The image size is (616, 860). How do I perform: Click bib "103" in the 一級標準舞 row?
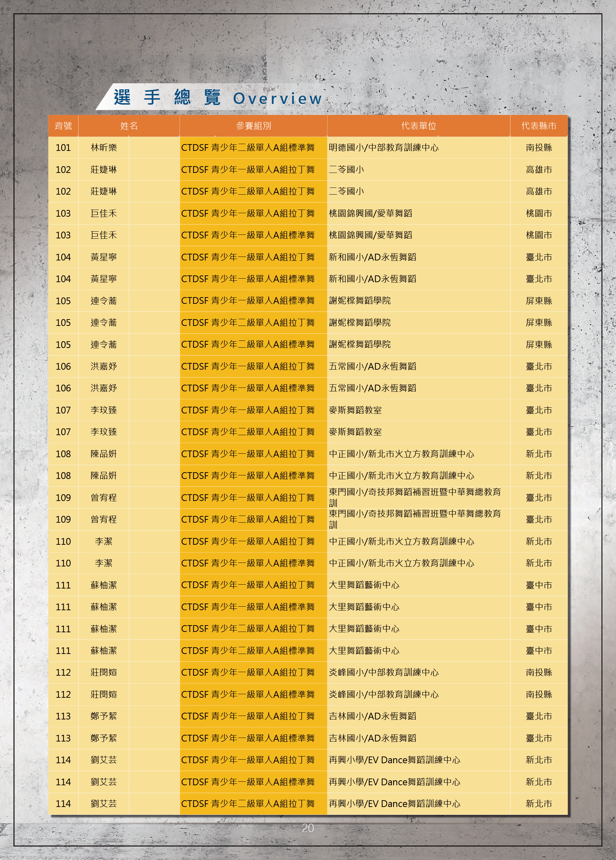coord(63,235)
